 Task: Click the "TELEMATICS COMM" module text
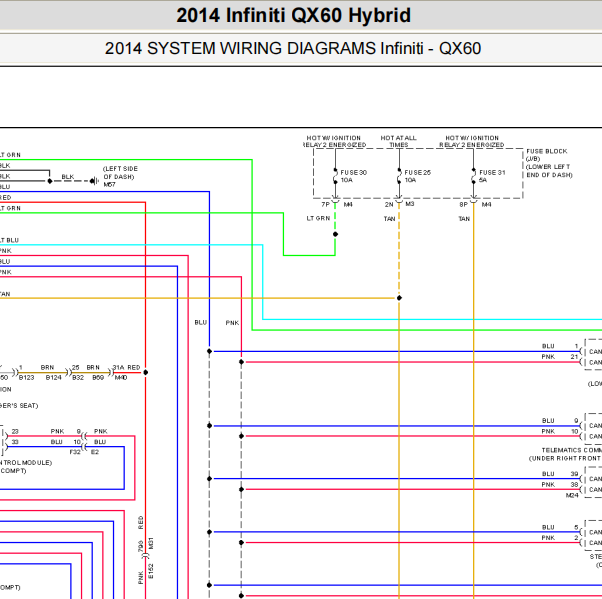tap(572, 450)
